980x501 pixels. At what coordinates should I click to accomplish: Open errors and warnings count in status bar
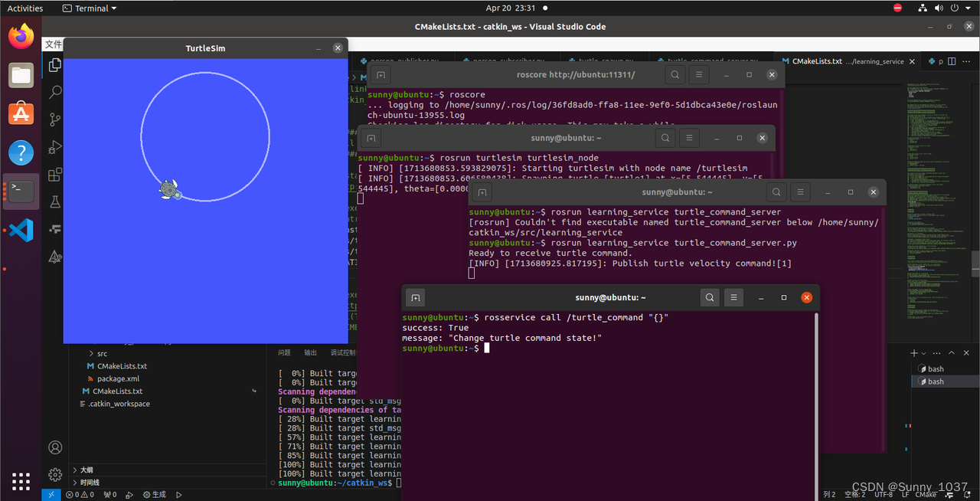[80, 495]
